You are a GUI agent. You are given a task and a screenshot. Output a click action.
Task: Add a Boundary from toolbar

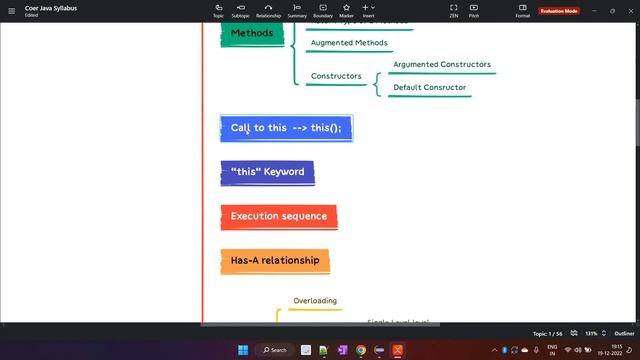[323, 11]
